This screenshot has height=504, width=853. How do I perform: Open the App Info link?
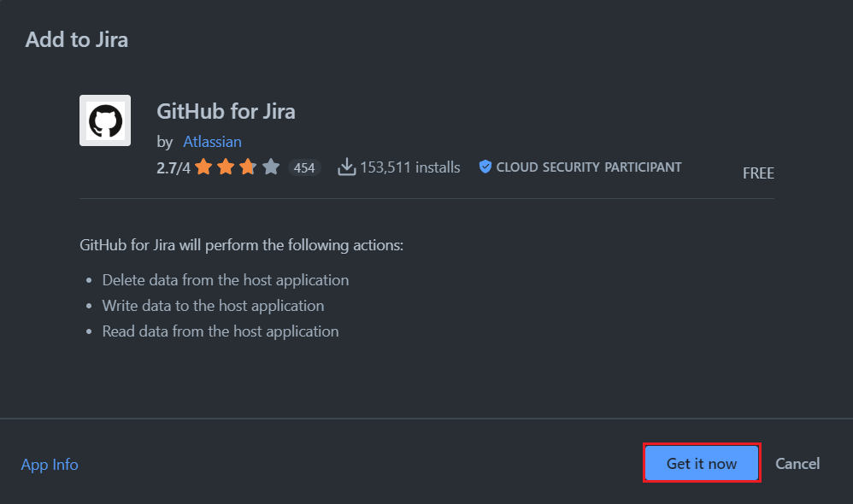click(x=50, y=465)
